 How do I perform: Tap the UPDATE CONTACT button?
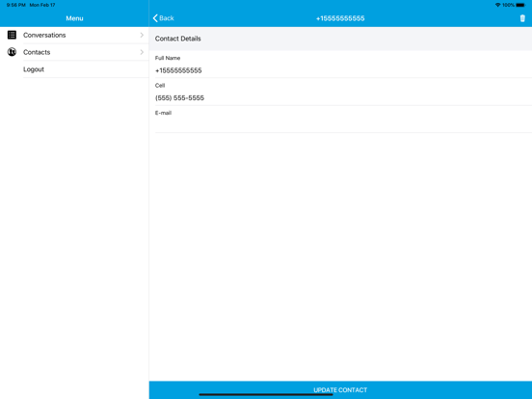pos(340,389)
